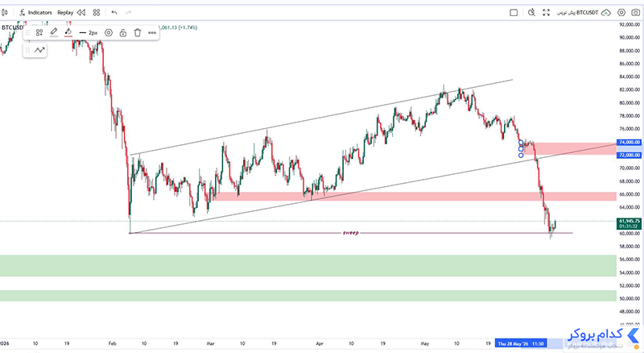Screen dimensions: 644x353
Task: Take a chart snapshot with camera icon
Action: 635,13
